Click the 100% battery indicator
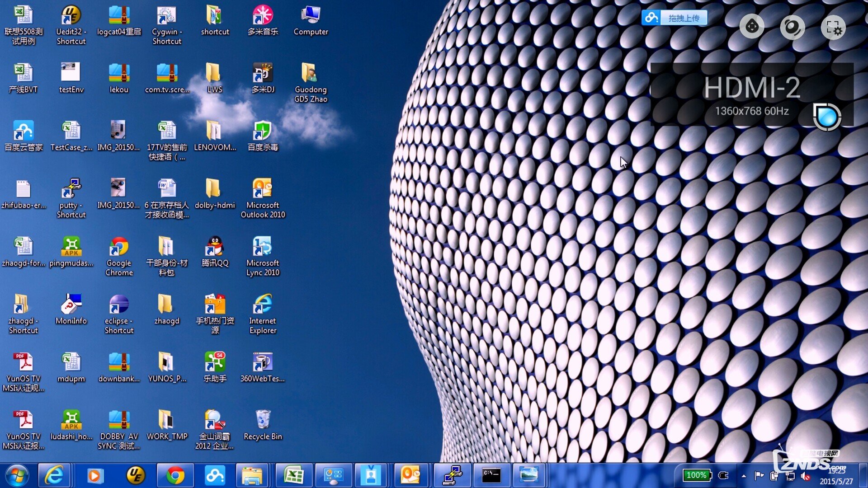868x488 pixels. tap(696, 475)
